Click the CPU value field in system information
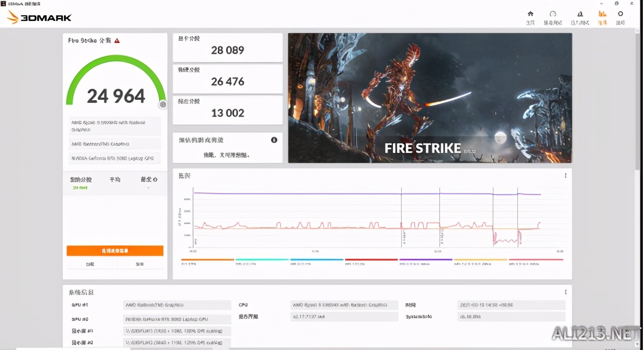644x350 pixels. [x=344, y=305]
